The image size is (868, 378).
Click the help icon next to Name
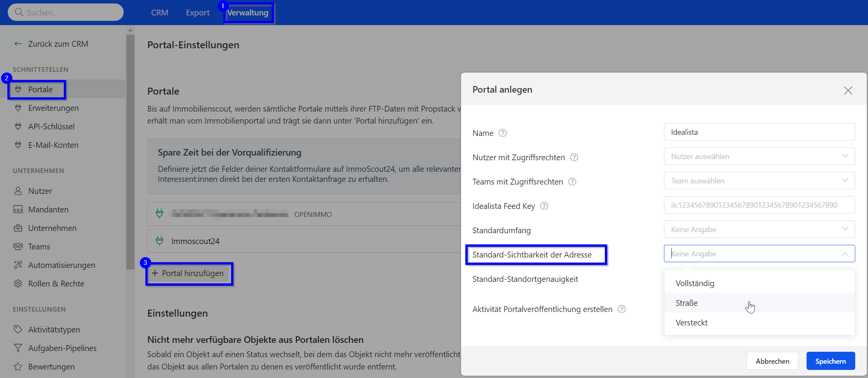point(502,133)
